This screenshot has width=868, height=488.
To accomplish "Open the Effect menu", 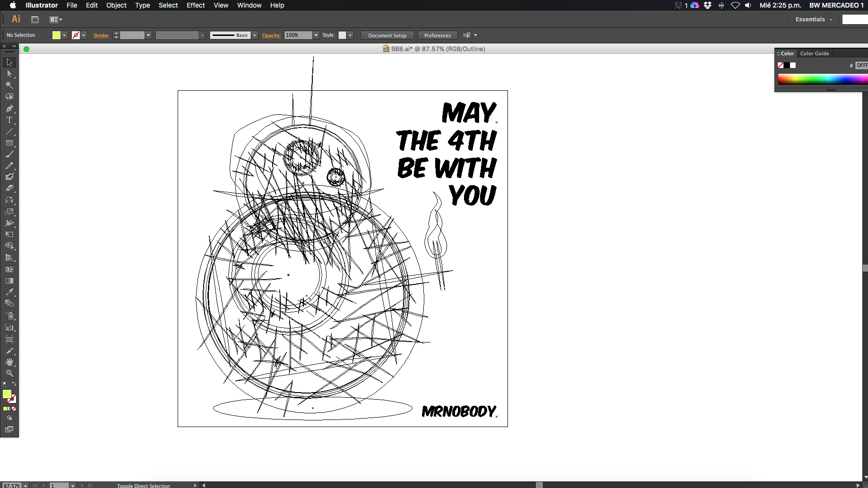I will click(x=195, y=5).
